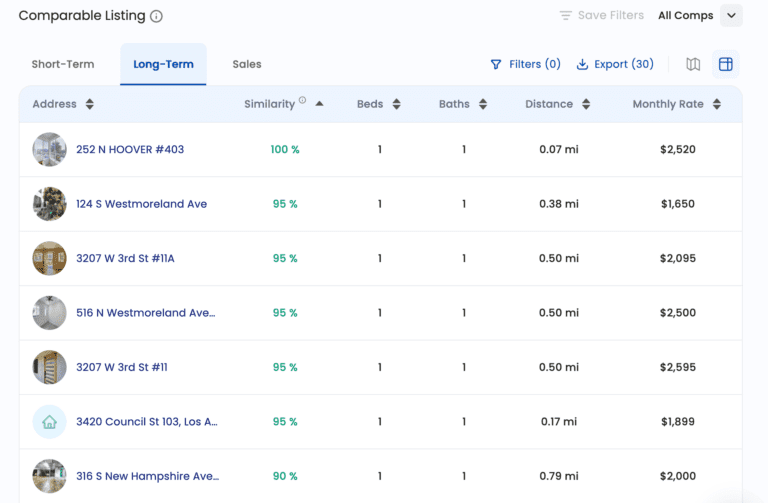Switch to the Short-Term tab

[x=63, y=64]
